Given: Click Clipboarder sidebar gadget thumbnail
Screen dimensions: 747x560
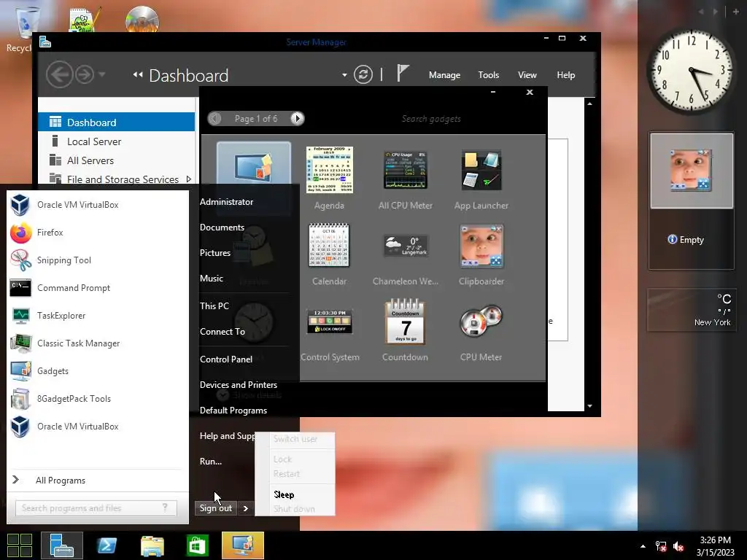Looking at the screenshot, I should (x=692, y=171).
